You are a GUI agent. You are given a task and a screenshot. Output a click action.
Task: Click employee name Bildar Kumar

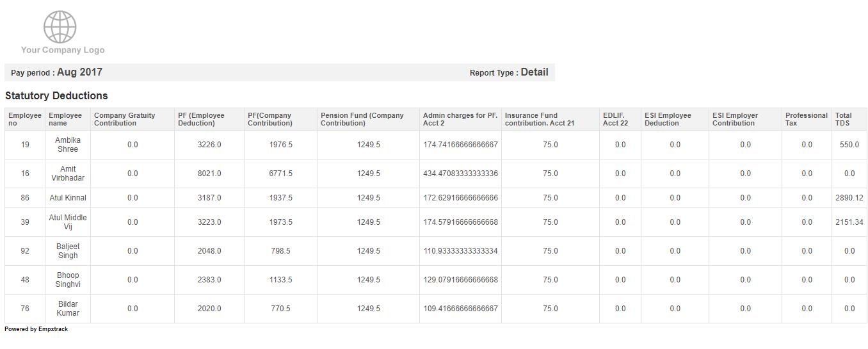68,309
